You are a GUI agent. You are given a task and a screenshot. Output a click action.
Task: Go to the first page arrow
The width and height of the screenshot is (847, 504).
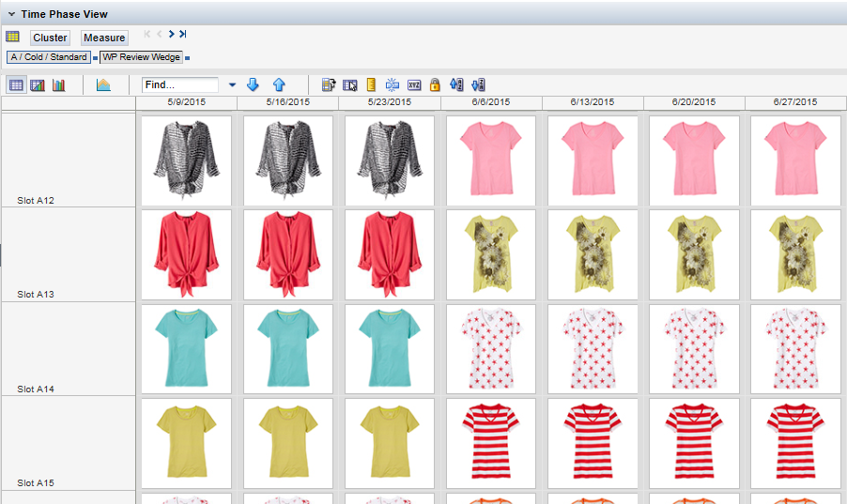[146, 34]
